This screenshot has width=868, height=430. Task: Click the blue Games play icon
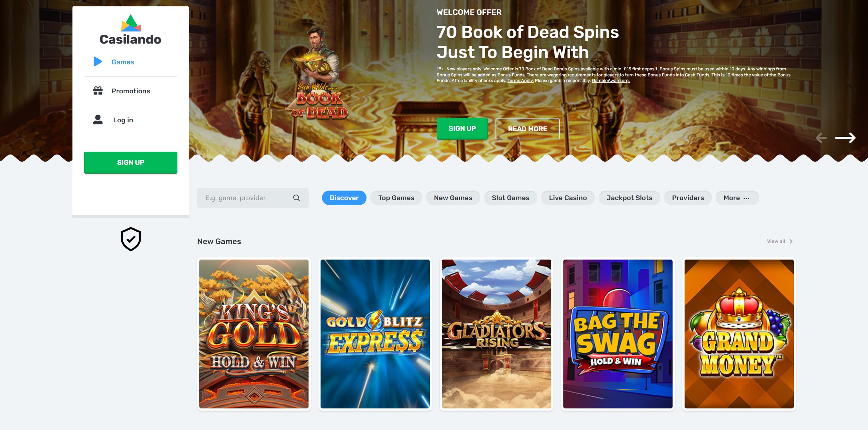tap(98, 62)
